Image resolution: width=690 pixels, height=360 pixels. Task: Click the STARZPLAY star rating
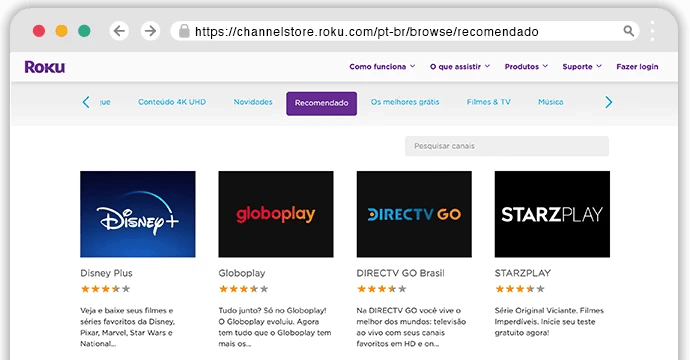click(520, 289)
